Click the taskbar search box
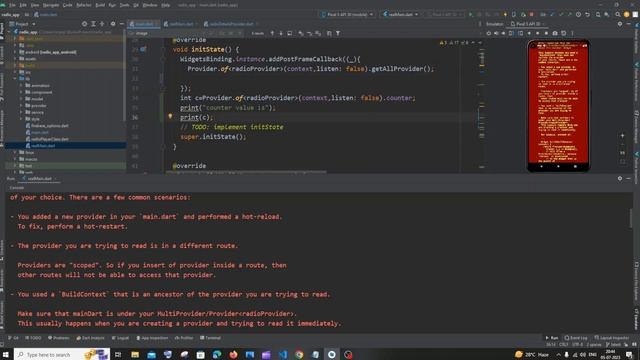The height and width of the screenshot is (360, 640). [62, 354]
